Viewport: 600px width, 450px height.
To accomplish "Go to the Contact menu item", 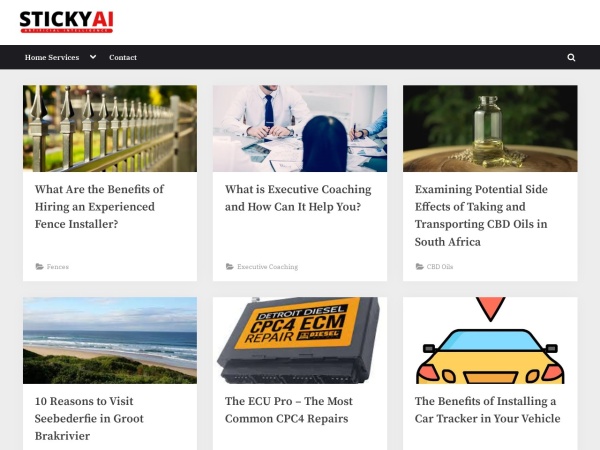I will pyautogui.click(x=123, y=57).
